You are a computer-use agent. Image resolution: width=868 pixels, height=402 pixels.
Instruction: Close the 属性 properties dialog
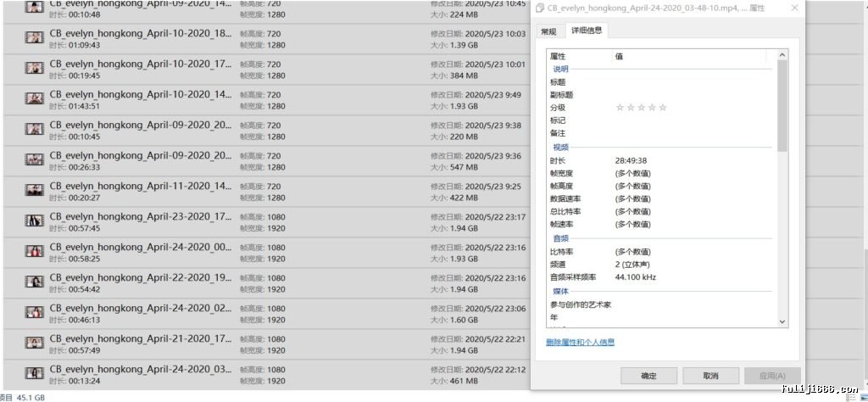coord(794,8)
